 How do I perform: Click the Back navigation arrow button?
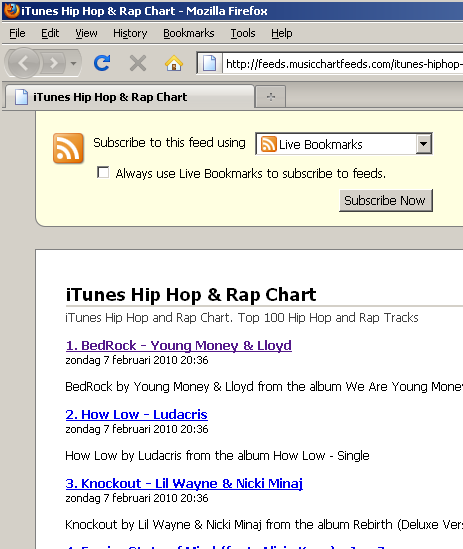click(x=23, y=63)
